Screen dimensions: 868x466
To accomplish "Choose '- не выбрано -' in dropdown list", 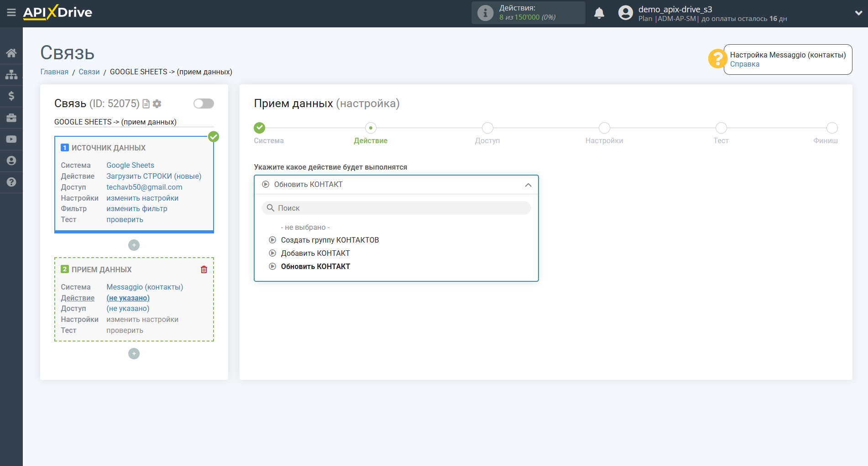I will pos(305,227).
